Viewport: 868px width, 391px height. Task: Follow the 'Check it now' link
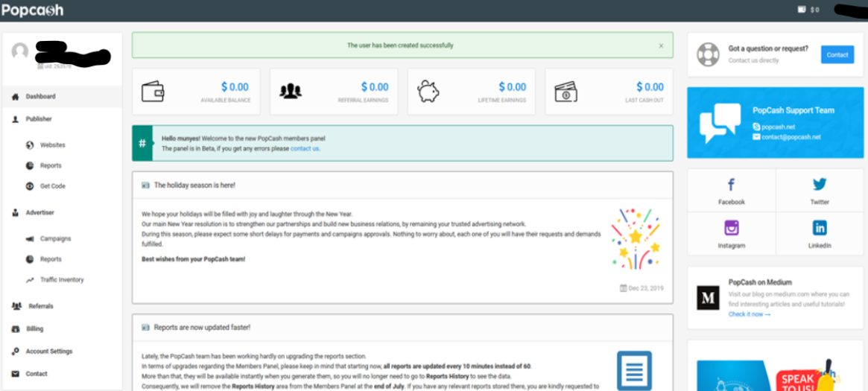[749, 314]
